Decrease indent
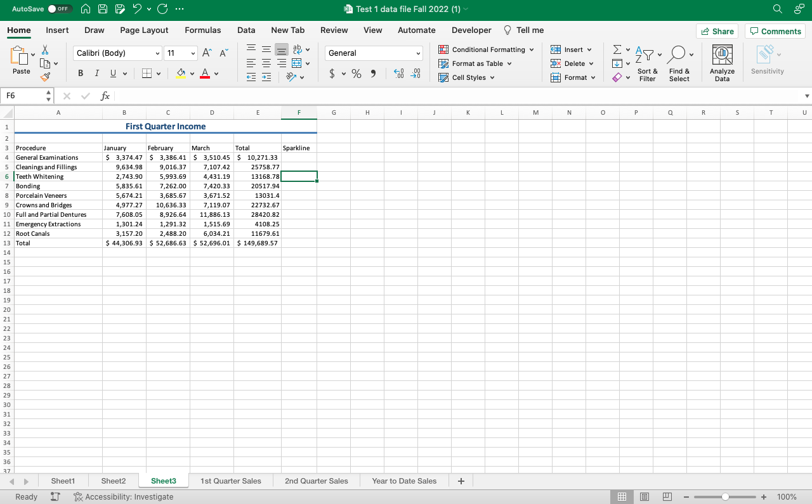This screenshot has width=812, height=504. (x=251, y=77)
